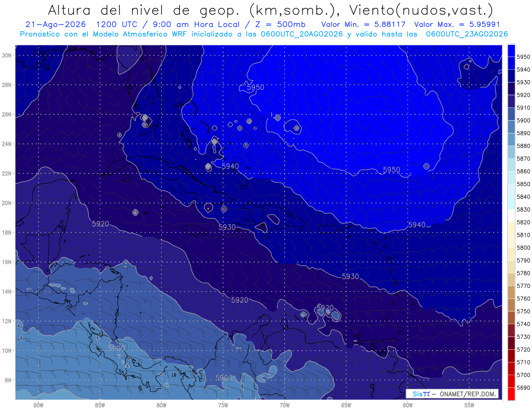The height and width of the screenshot is (411, 532).
Task: Click the 26N latitude axis label
Action: [8, 114]
